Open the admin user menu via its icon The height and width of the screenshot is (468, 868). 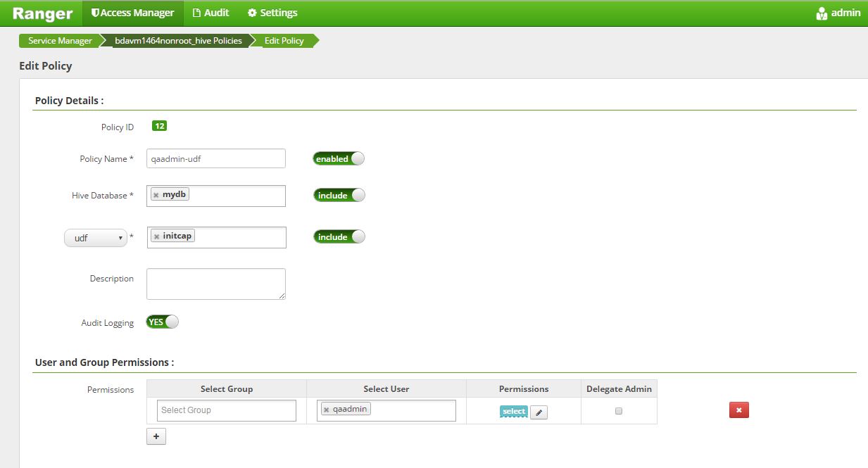pos(821,13)
